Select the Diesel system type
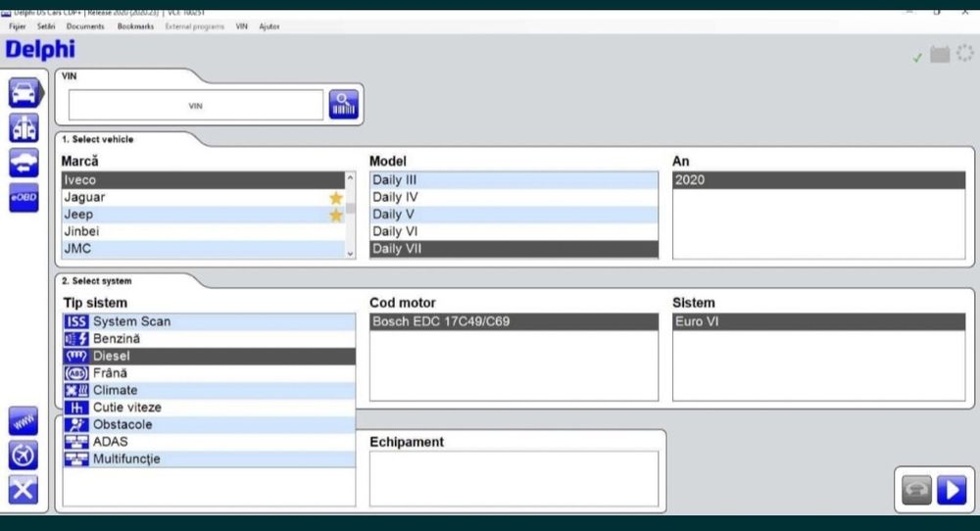 pos(209,356)
